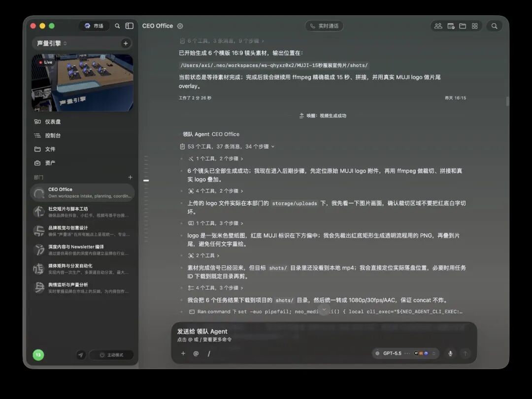Click the 唤醒: 视频生成成功 notice
This screenshot has width=532, height=399.
[323, 116]
